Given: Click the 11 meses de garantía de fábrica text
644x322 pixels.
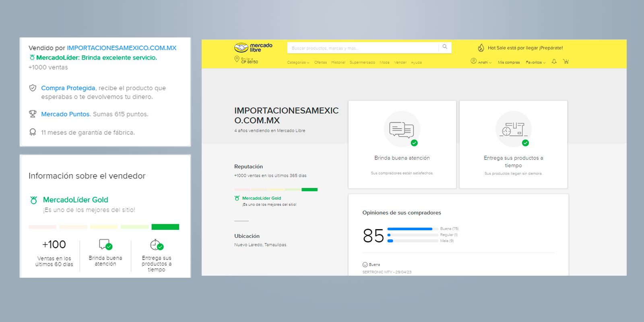Looking at the screenshot, I should point(88,132).
